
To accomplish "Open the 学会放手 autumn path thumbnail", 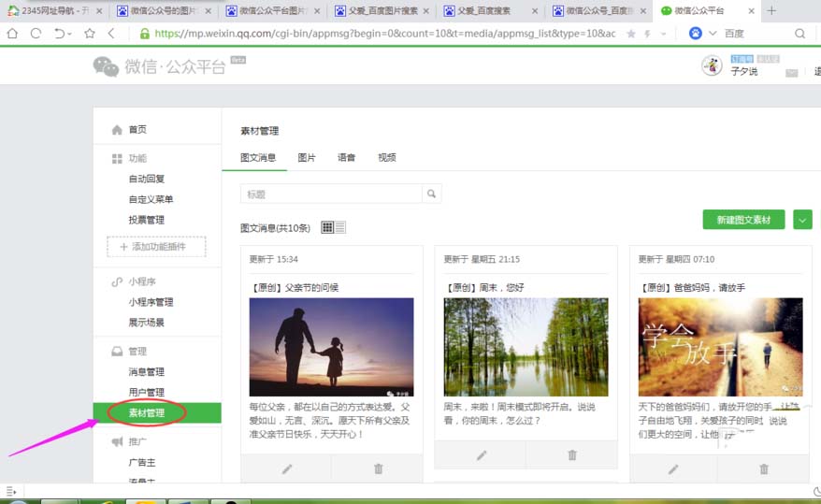I will pos(720,347).
